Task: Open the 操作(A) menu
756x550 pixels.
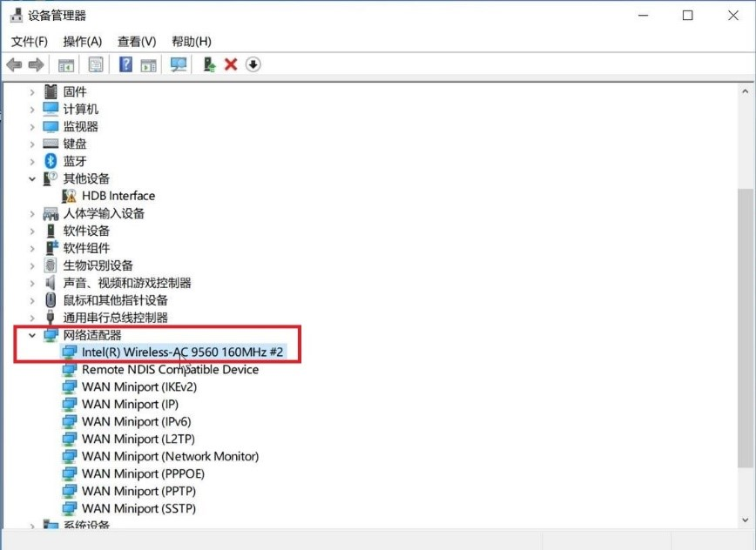Action: coord(82,41)
